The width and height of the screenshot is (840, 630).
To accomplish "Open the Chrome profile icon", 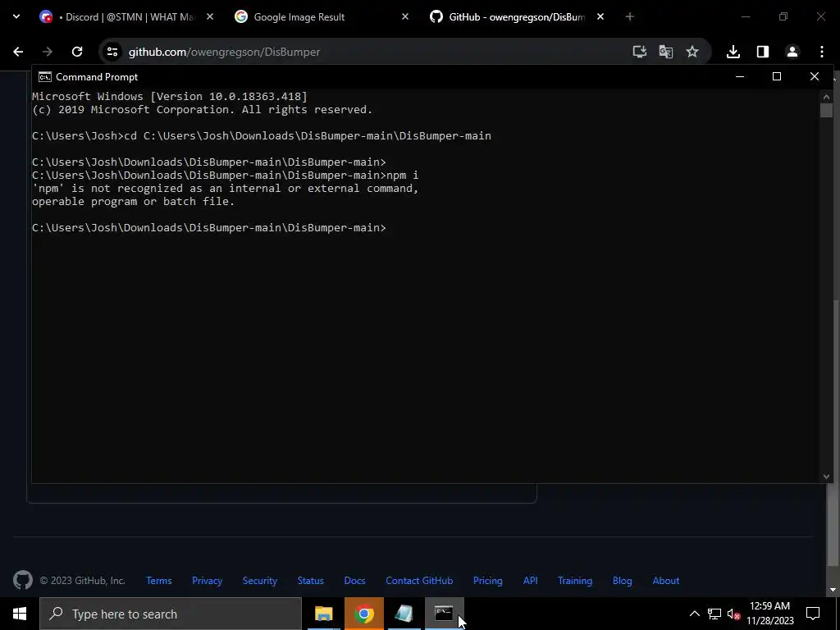I will point(792,52).
